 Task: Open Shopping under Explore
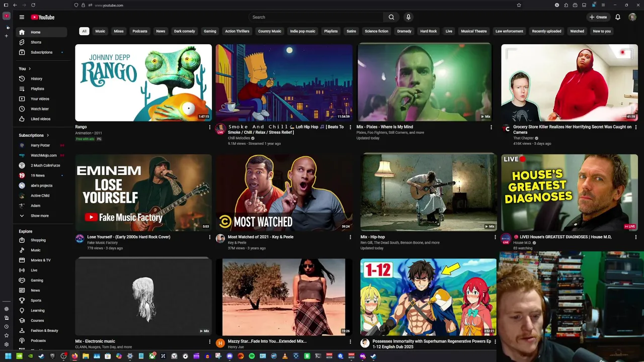coord(40,240)
